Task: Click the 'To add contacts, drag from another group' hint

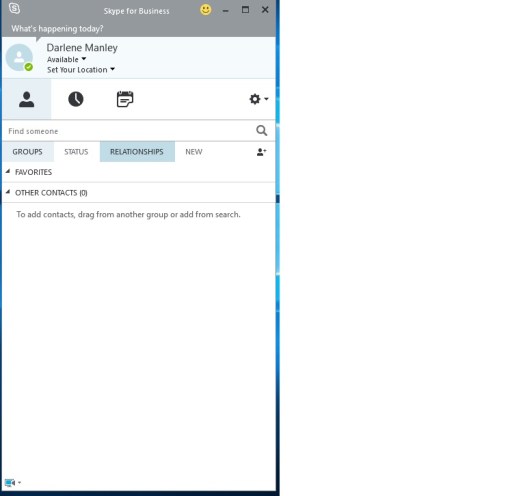Action: 129,214
